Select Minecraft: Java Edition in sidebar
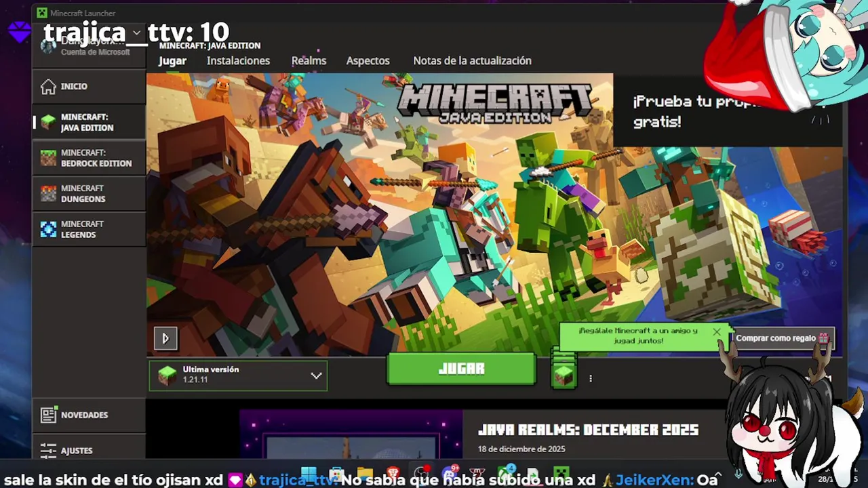 (x=89, y=122)
